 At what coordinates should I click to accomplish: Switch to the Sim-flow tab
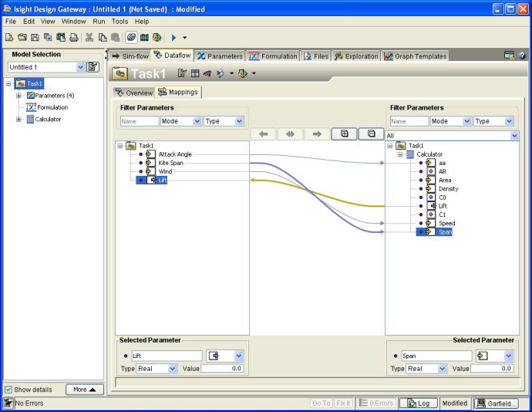coord(130,56)
